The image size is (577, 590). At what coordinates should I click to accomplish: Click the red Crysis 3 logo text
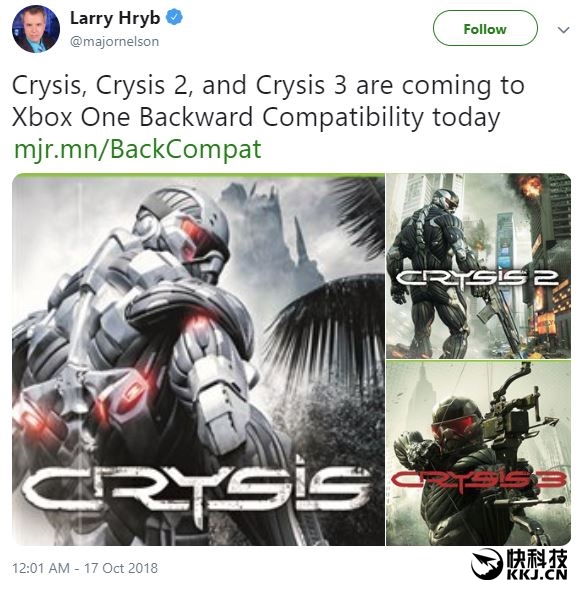(479, 479)
